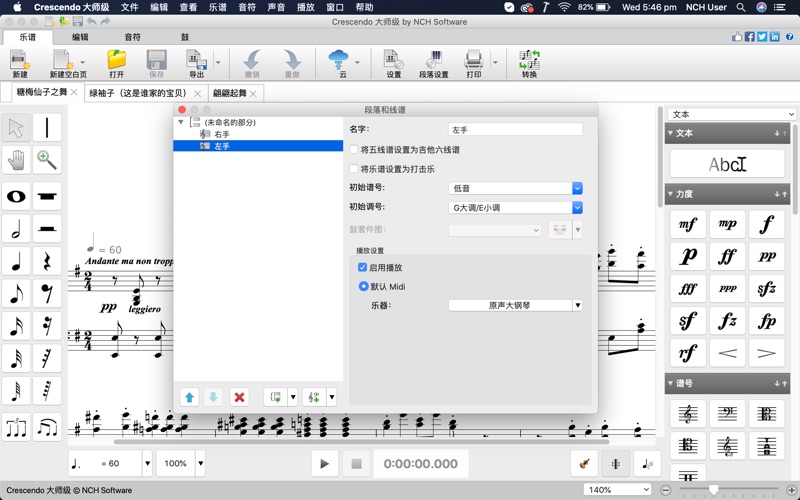The width and height of the screenshot is (800, 500).
Task: Toggle percussion staff checkbox
Action: pos(353,169)
